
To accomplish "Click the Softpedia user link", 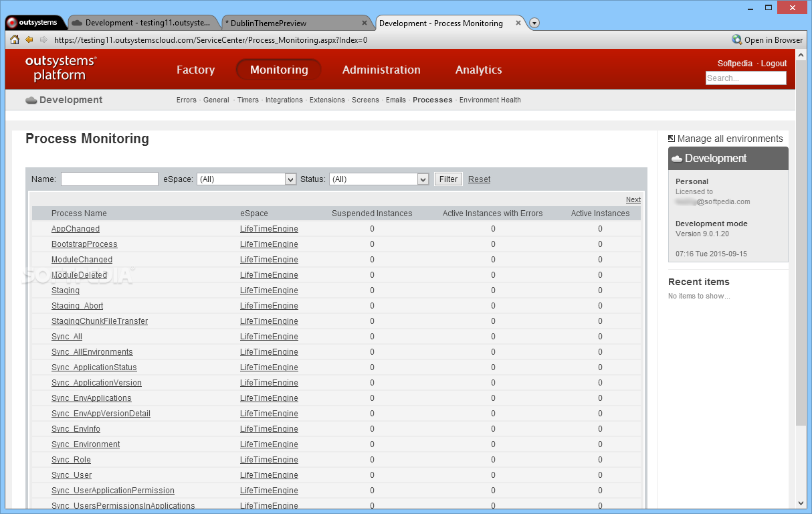I will click(735, 64).
